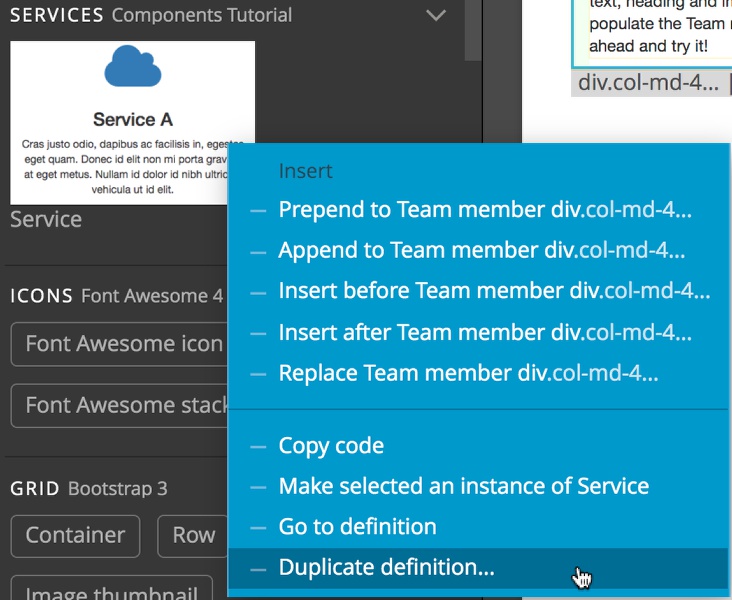Select the blue cloud icon in Service A
Screen dimensions: 732x600
[x=133, y=66]
